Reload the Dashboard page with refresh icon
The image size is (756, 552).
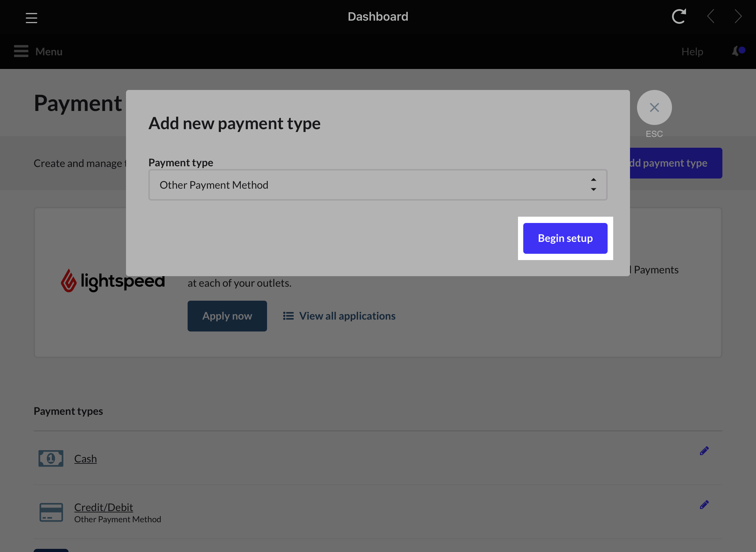point(679,16)
